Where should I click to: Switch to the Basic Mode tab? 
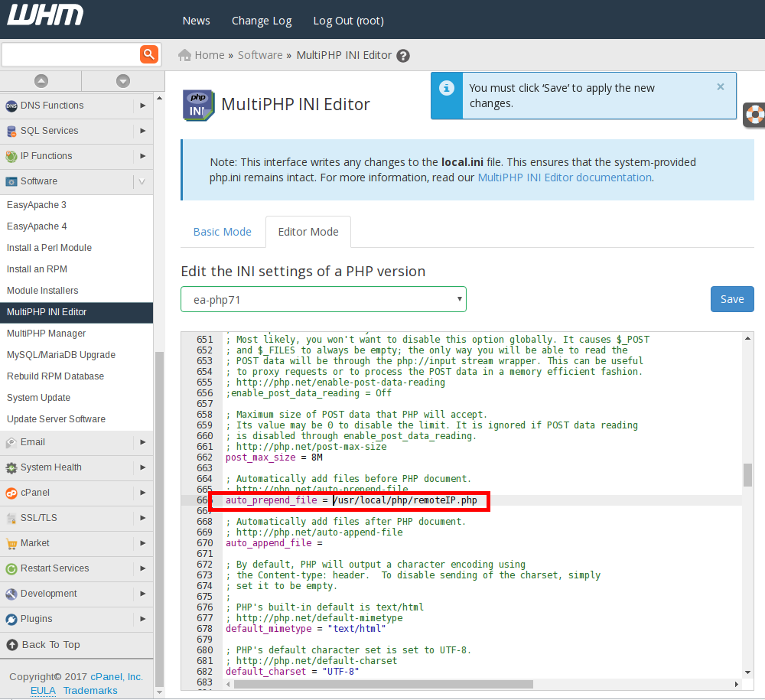click(x=223, y=233)
